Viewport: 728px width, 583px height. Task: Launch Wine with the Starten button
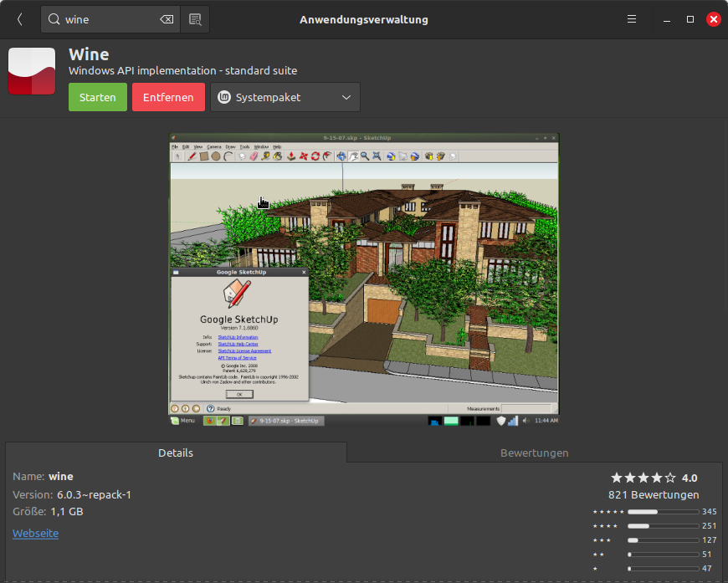click(x=98, y=97)
